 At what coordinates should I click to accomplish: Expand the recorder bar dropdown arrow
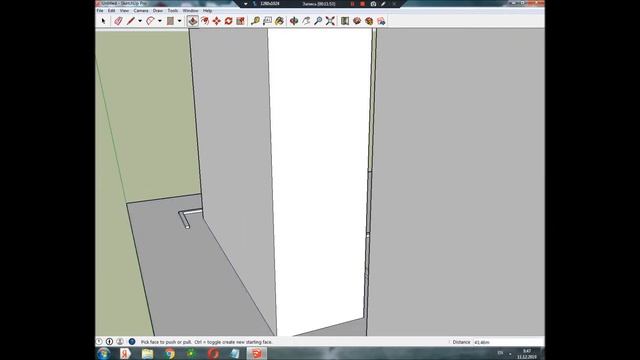pos(246,4)
